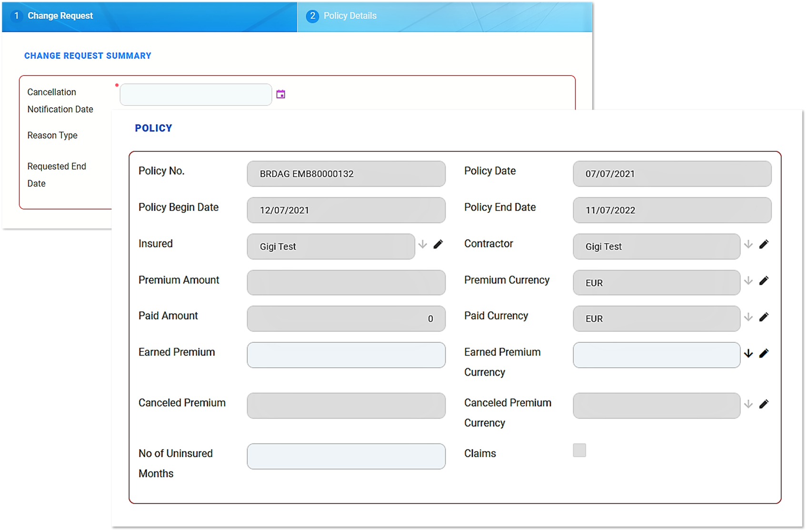This screenshot has width=808, height=532.
Task: Click the Earned Premium input field
Action: coord(346,355)
